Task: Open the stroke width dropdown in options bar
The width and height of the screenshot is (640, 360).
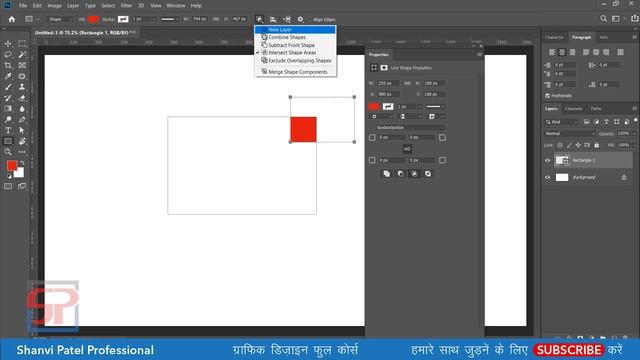Action: [154, 19]
